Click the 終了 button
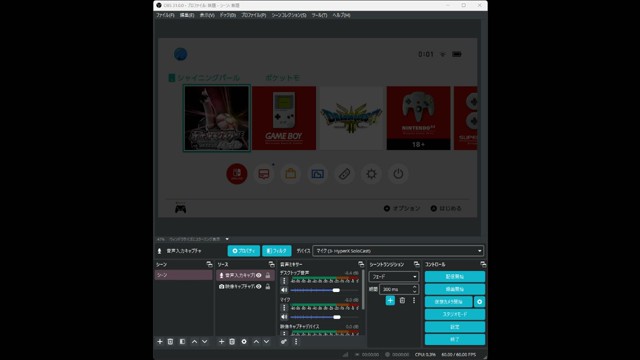Image resolution: width=640 pixels, height=360 pixels. (x=455, y=340)
